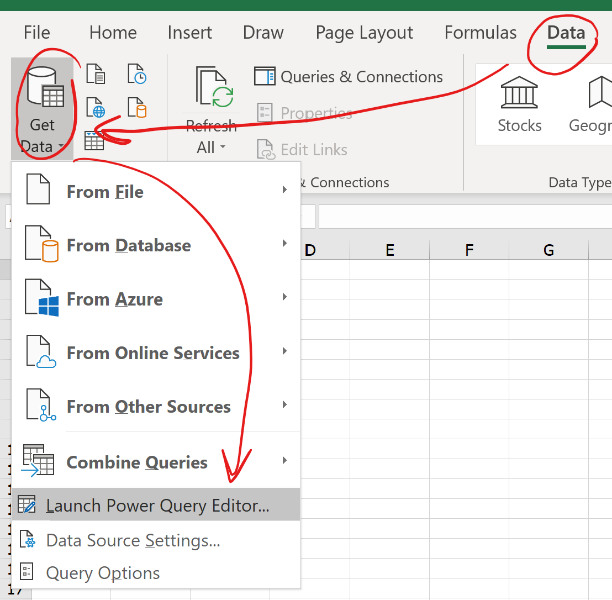Click the From Web globe icon
Screen dimensions: 612x600
pyautogui.click(x=95, y=107)
